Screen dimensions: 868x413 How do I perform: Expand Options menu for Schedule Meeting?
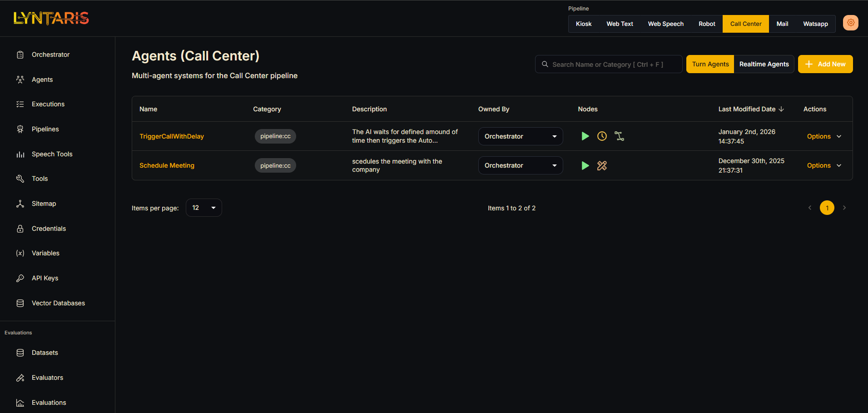point(823,165)
